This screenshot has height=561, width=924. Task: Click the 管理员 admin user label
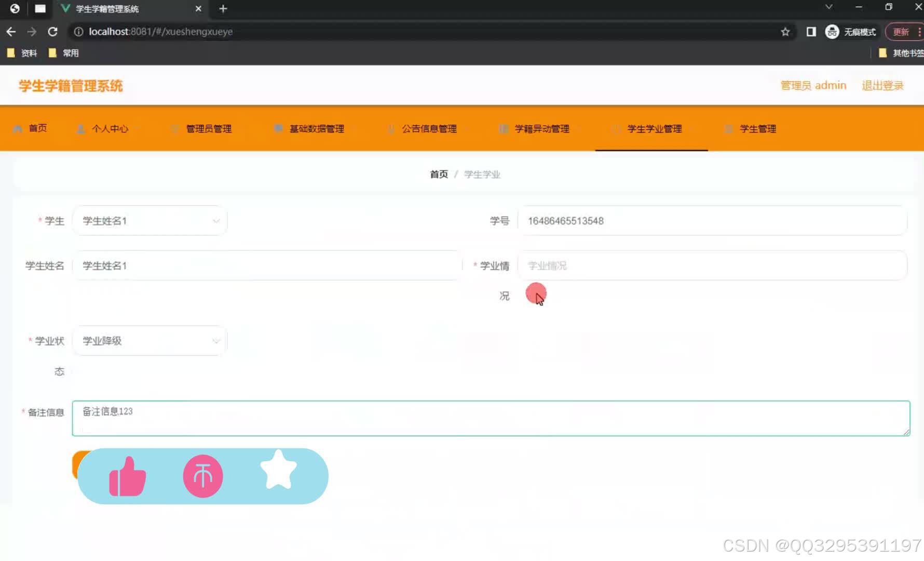pos(813,86)
